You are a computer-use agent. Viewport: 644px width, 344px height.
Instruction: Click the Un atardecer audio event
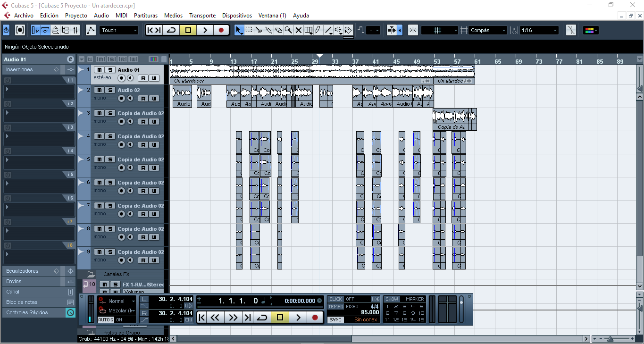tap(301, 74)
